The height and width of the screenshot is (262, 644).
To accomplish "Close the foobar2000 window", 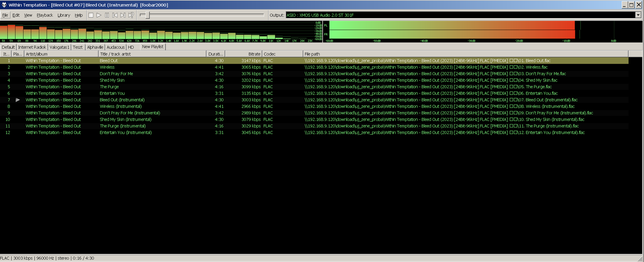I will pyautogui.click(x=638, y=5).
